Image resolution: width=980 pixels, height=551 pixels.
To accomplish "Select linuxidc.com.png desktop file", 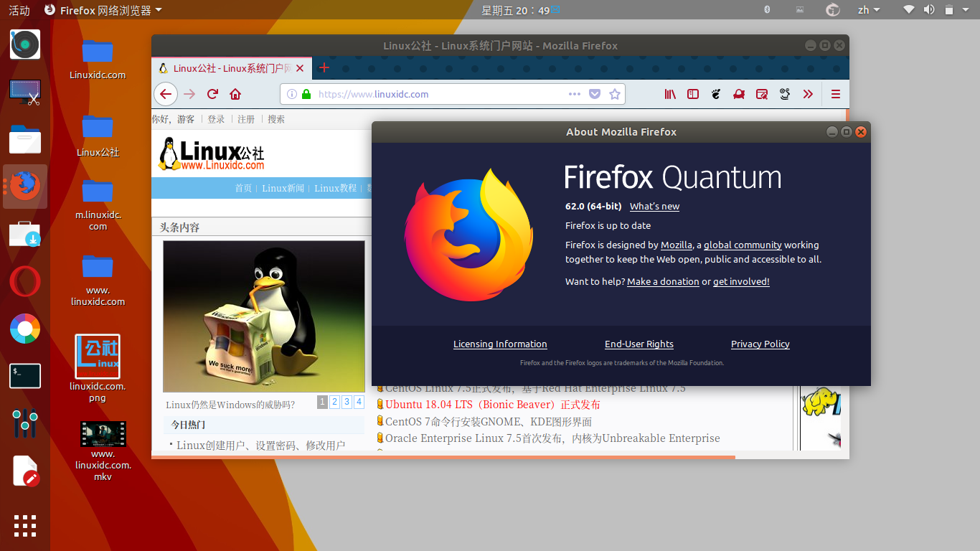I will pyautogui.click(x=98, y=368).
